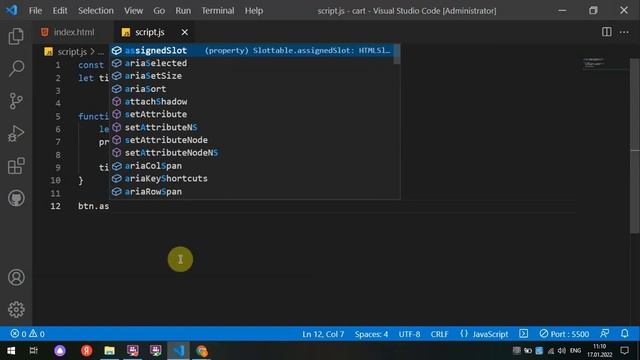Open the View menu

coord(133,11)
